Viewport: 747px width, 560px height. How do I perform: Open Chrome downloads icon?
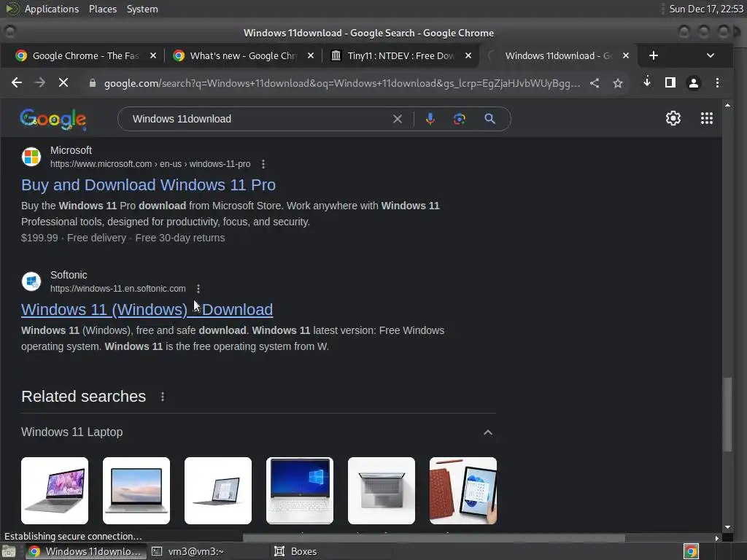tap(647, 82)
